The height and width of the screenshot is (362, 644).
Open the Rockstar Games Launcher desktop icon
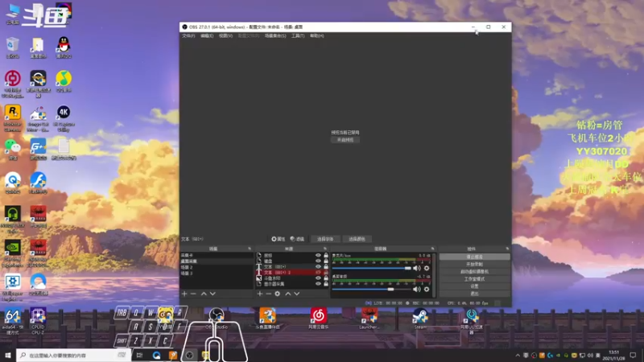pyautogui.click(x=13, y=118)
